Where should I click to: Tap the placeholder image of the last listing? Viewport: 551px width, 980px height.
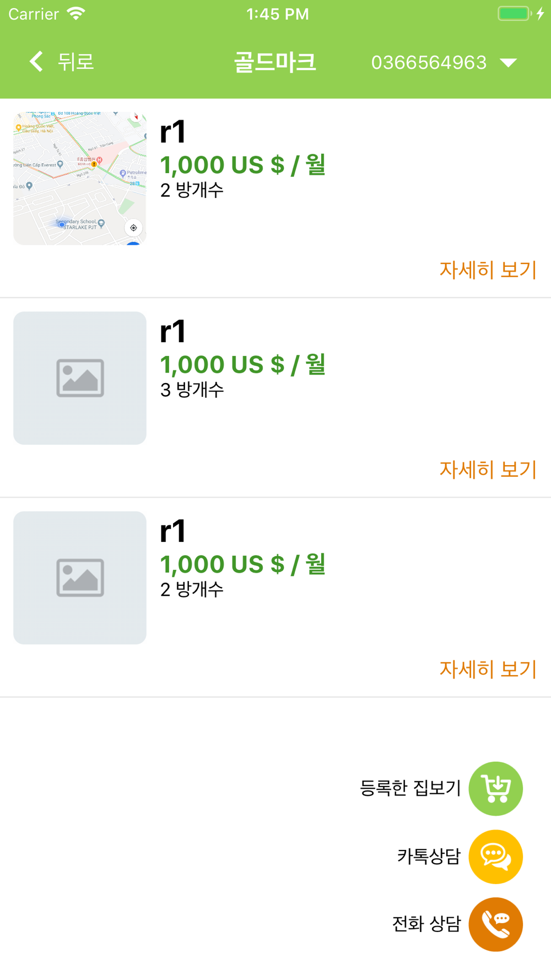(80, 578)
